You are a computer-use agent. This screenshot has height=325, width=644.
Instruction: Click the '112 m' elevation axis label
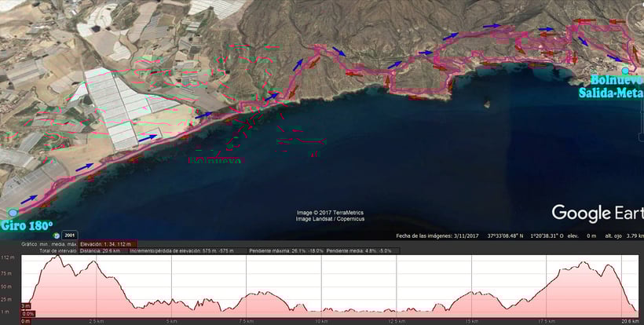7,257
